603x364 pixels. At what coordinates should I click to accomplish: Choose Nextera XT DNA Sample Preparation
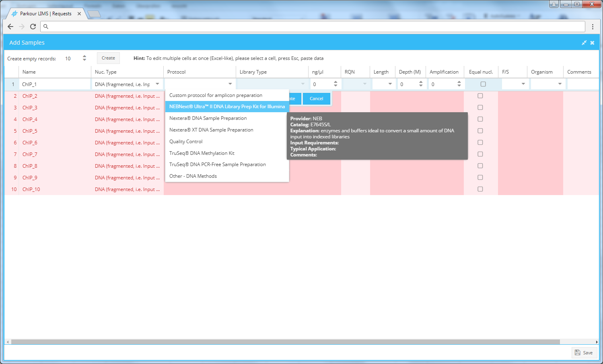point(227,130)
